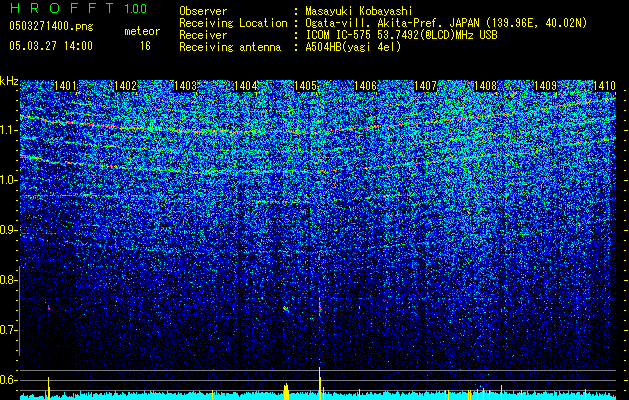
Task: Select the meteor count value 16
Action: (145, 46)
